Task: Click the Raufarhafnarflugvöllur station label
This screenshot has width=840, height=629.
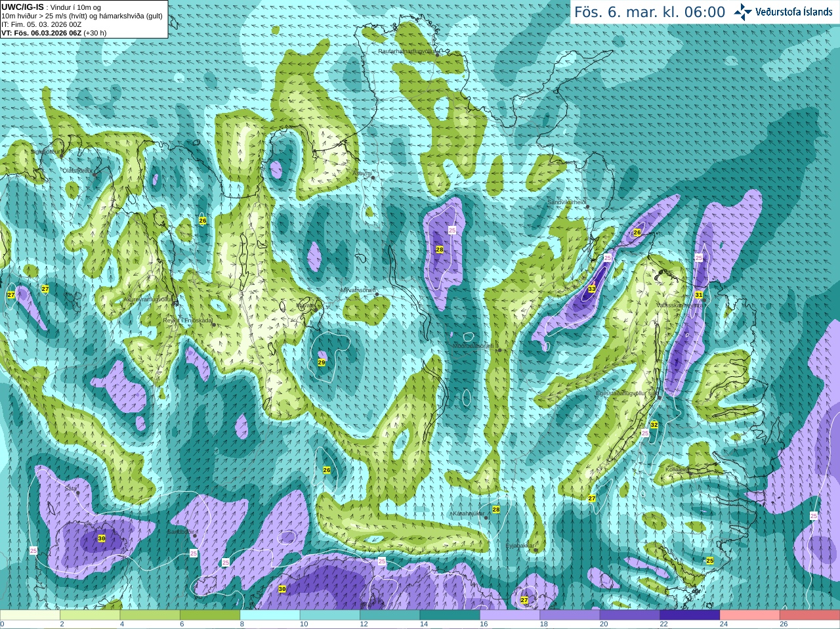Action: (407, 51)
